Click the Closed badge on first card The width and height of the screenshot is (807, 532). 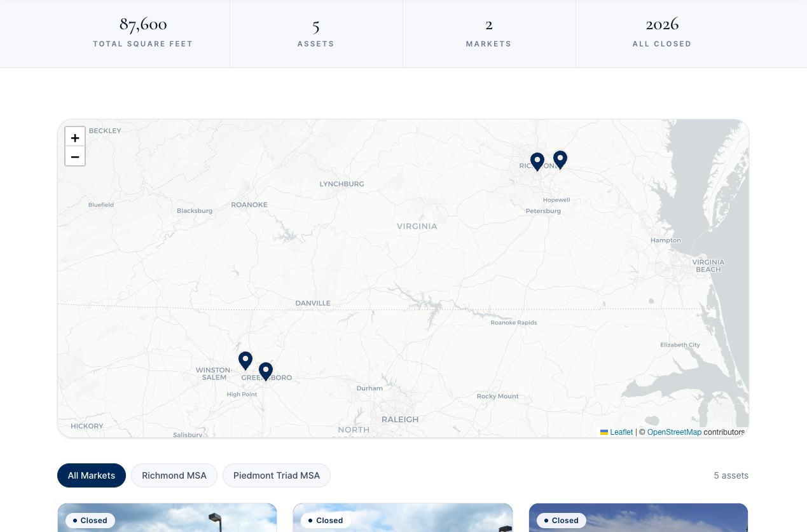point(90,521)
